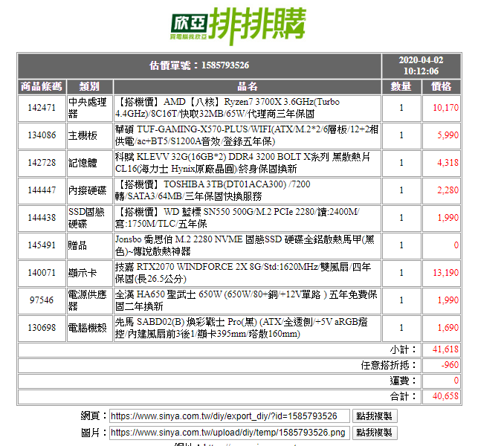This screenshot has height=446, width=504.
Task: Click the 數量 column header
Action: coord(401,86)
